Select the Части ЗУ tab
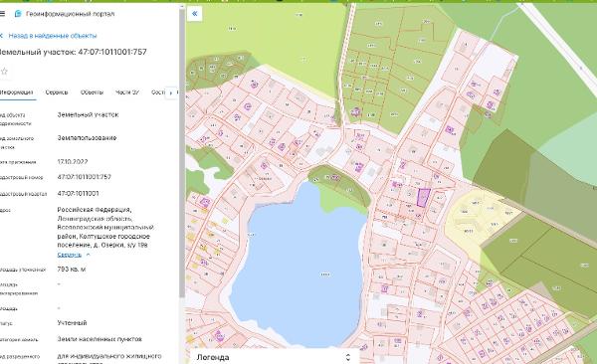The height and width of the screenshot is (364, 597). point(127,92)
